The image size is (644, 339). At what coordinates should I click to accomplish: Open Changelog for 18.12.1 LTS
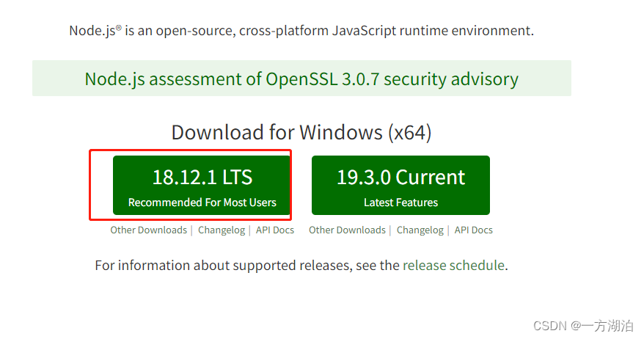click(222, 230)
